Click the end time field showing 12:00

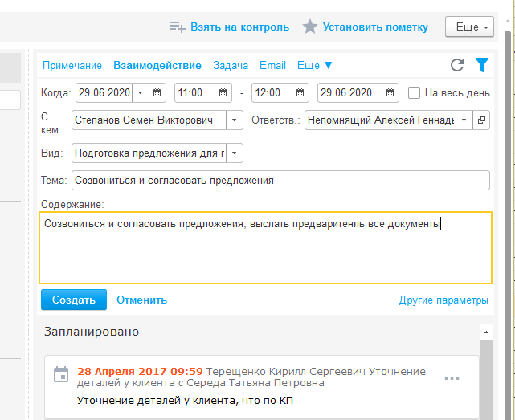click(x=272, y=93)
